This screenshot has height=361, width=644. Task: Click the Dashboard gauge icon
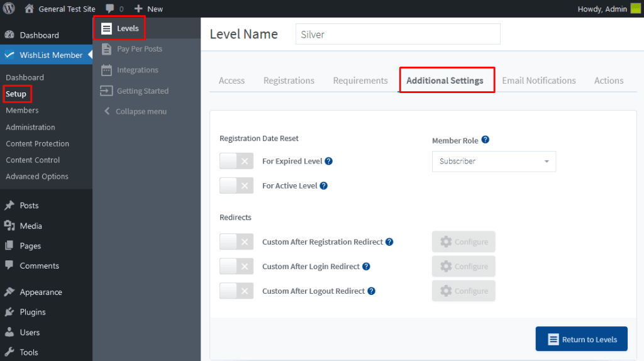pos(9,35)
